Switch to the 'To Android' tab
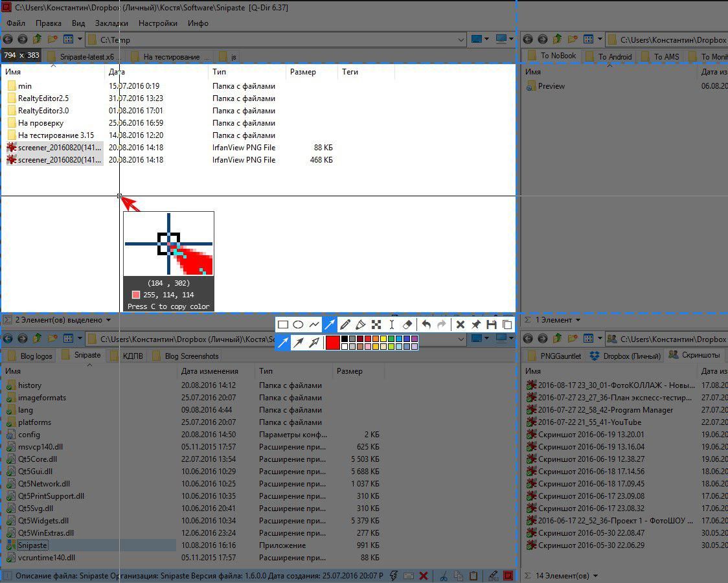Screen dimensions: 728x583 [x=609, y=56]
